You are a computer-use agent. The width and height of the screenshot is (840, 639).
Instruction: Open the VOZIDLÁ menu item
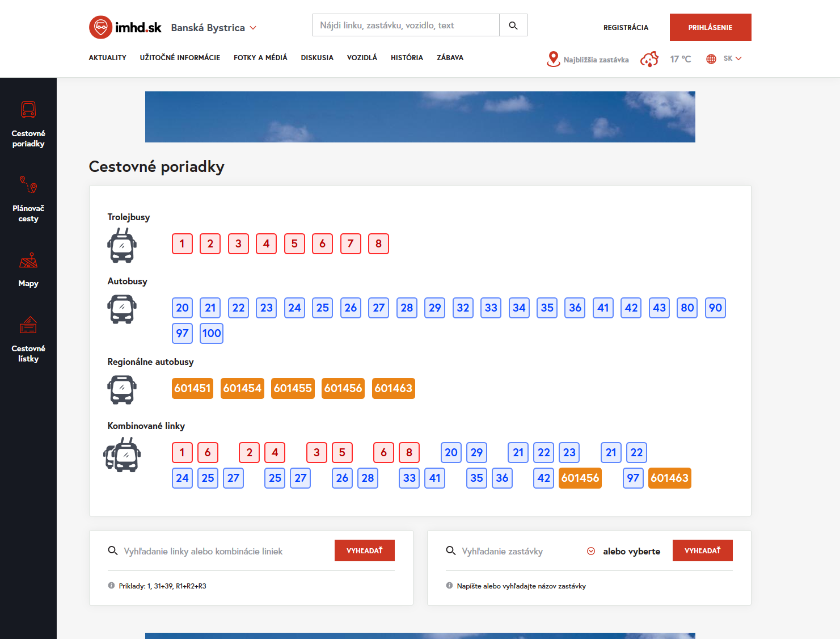[x=362, y=58]
